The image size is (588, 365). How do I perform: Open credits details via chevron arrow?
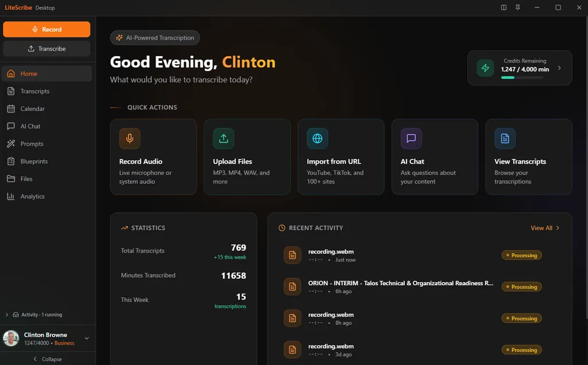coord(559,68)
